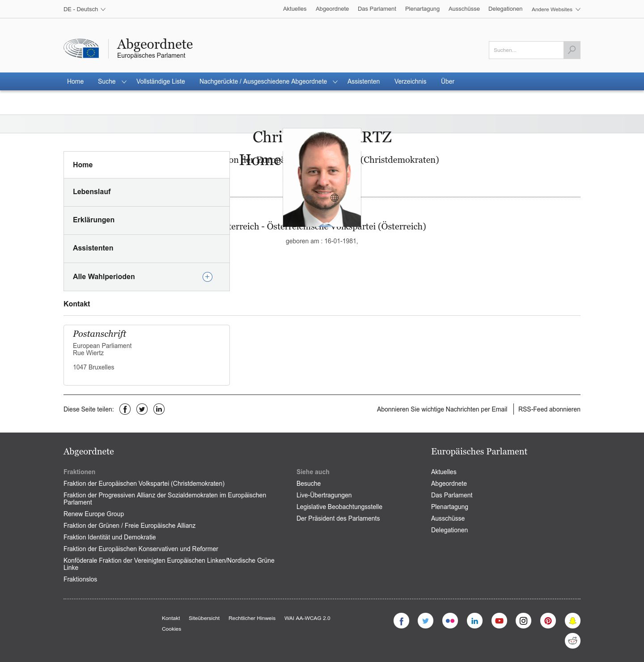Open Legislative Beobachtungsstelle link

click(x=339, y=507)
